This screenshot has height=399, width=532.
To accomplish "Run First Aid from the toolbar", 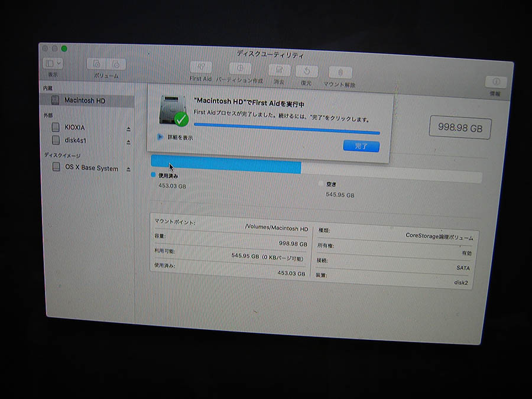I will click(x=201, y=67).
